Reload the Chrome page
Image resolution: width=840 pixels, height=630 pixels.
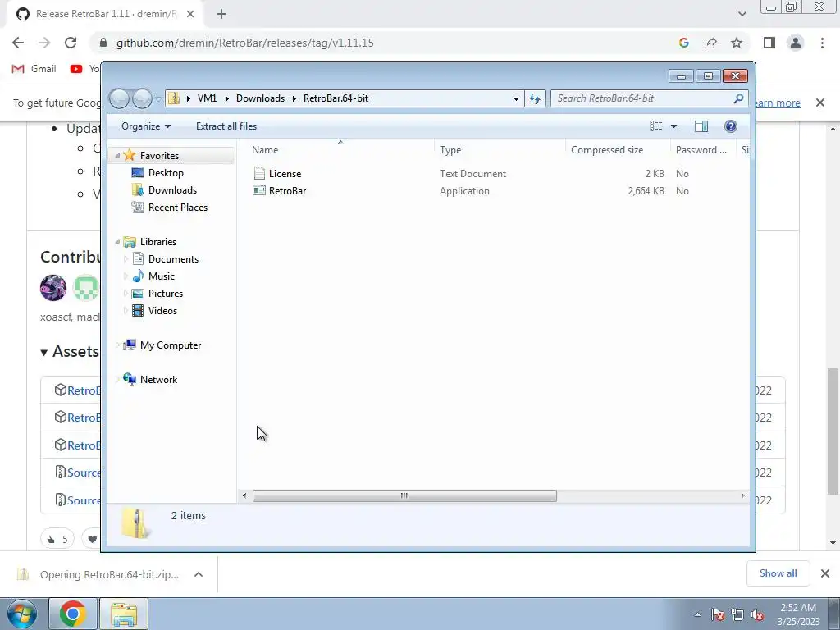pyautogui.click(x=71, y=43)
